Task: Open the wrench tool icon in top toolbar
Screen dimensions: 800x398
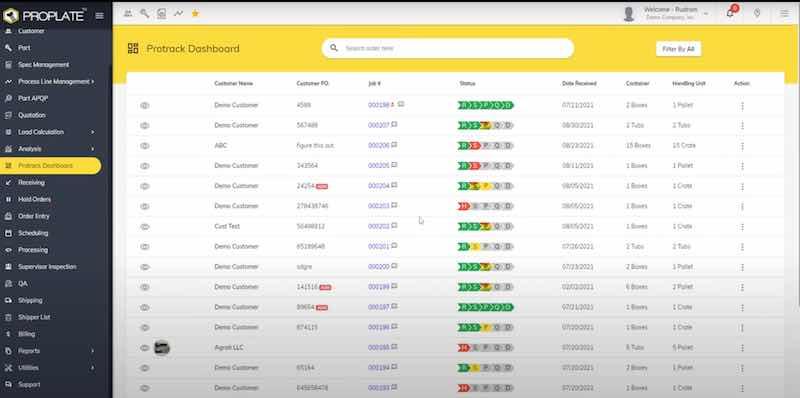Action: (x=145, y=14)
